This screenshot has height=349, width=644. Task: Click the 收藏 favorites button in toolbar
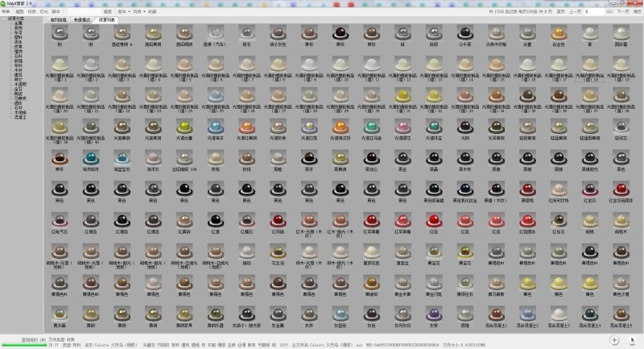152,12
